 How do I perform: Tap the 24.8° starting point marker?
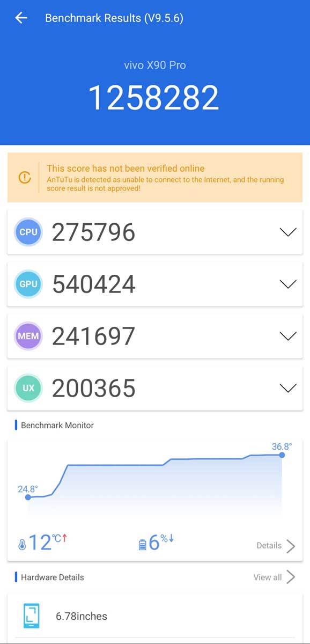[28, 497]
